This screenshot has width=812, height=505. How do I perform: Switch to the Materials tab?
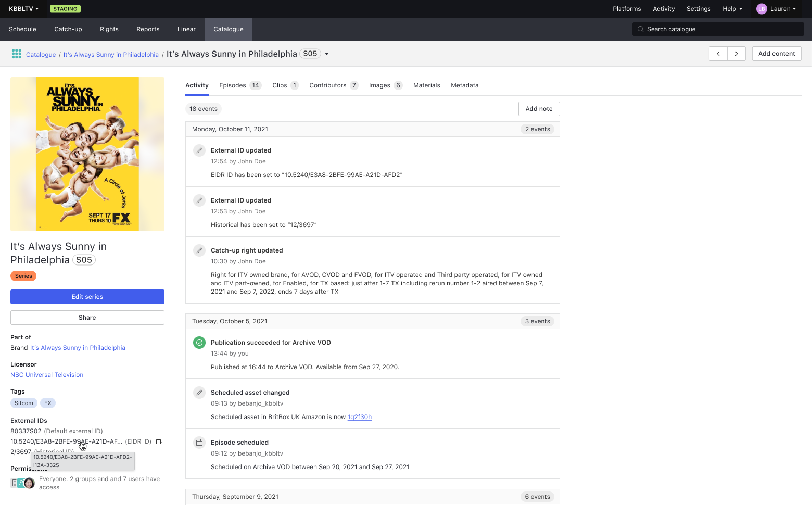[427, 85]
